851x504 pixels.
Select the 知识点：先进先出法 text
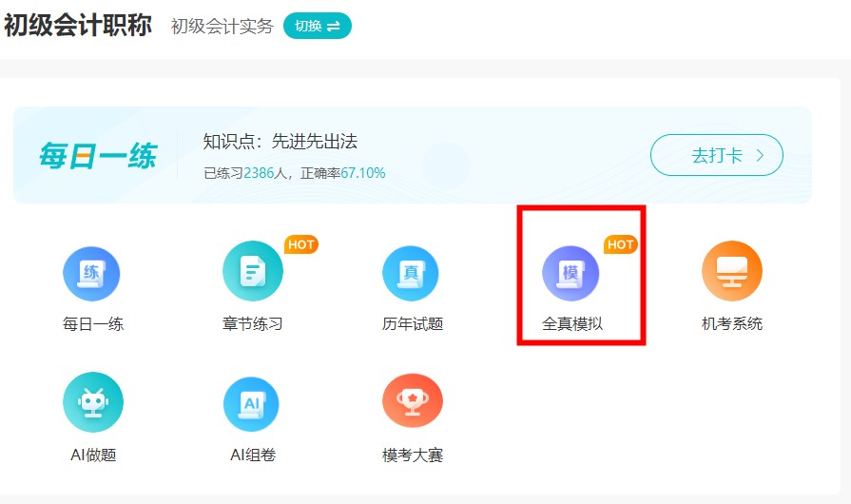(280, 142)
